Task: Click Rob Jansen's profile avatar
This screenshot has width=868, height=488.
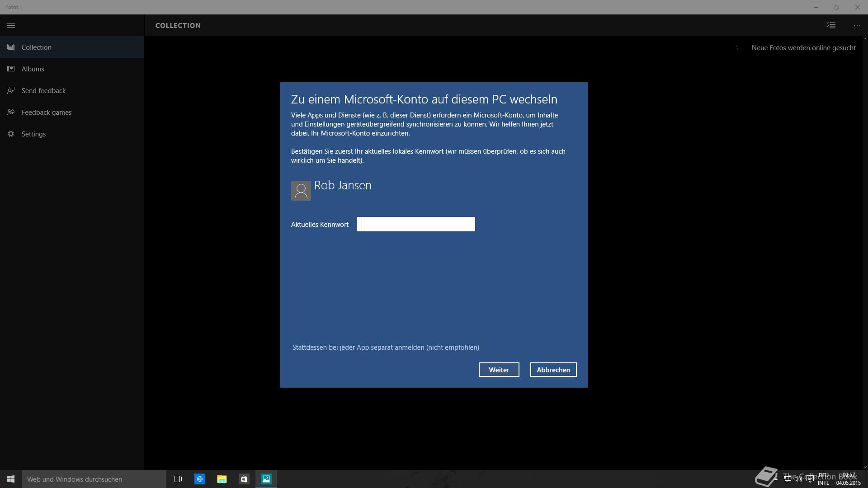Action: [301, 191]
